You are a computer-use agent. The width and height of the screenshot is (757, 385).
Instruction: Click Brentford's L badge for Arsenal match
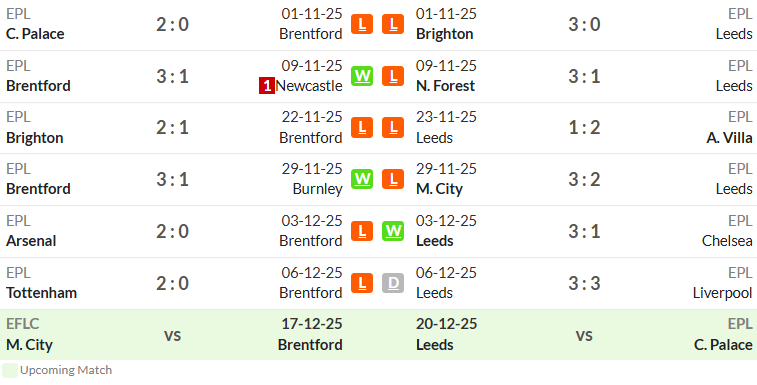point(362,231)
